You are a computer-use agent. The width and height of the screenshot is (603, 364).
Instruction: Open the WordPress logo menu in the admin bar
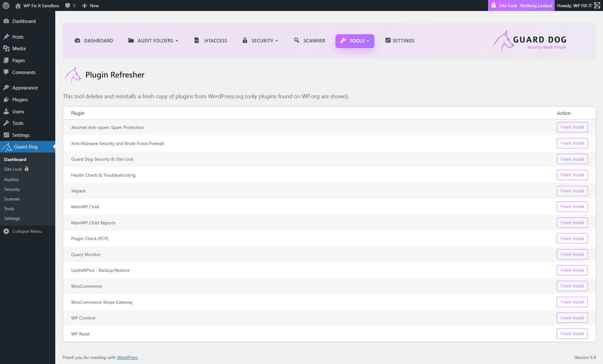click(6, 5)
